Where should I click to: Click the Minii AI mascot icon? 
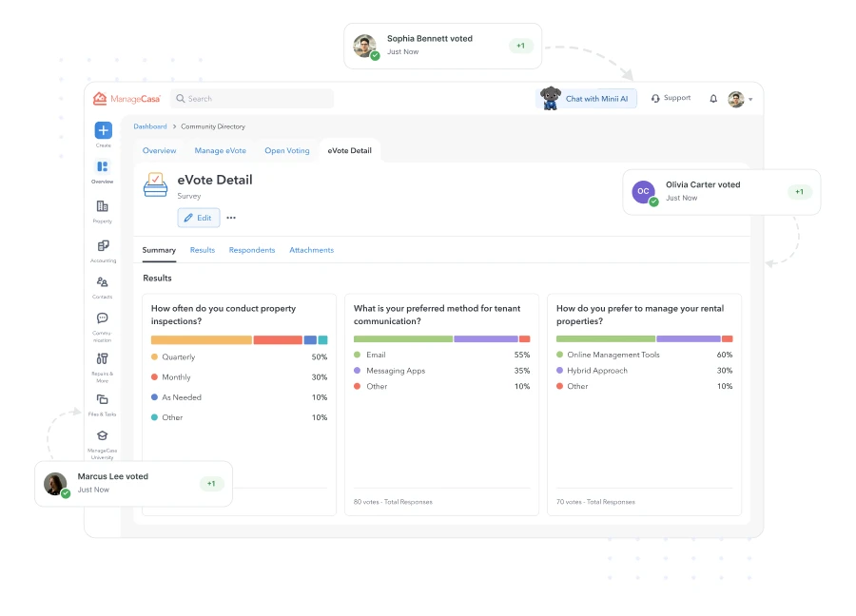click(551, 98)
